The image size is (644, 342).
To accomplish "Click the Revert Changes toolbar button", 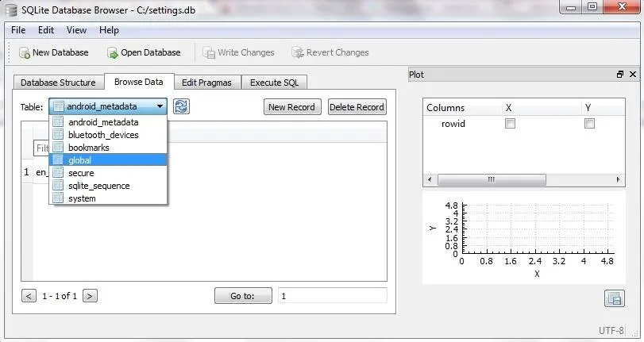I will 330,52.
